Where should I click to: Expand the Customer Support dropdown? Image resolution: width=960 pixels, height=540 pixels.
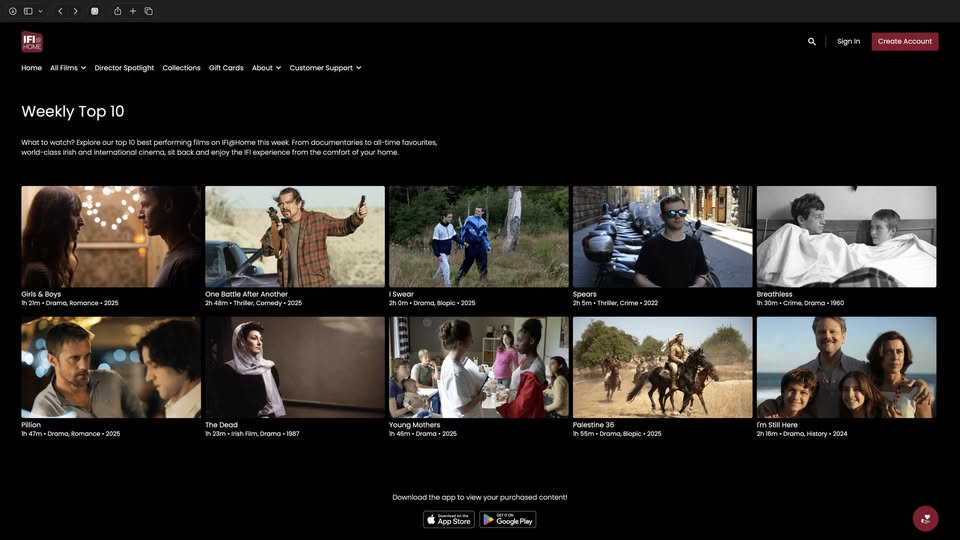click(x=325, y=68)
